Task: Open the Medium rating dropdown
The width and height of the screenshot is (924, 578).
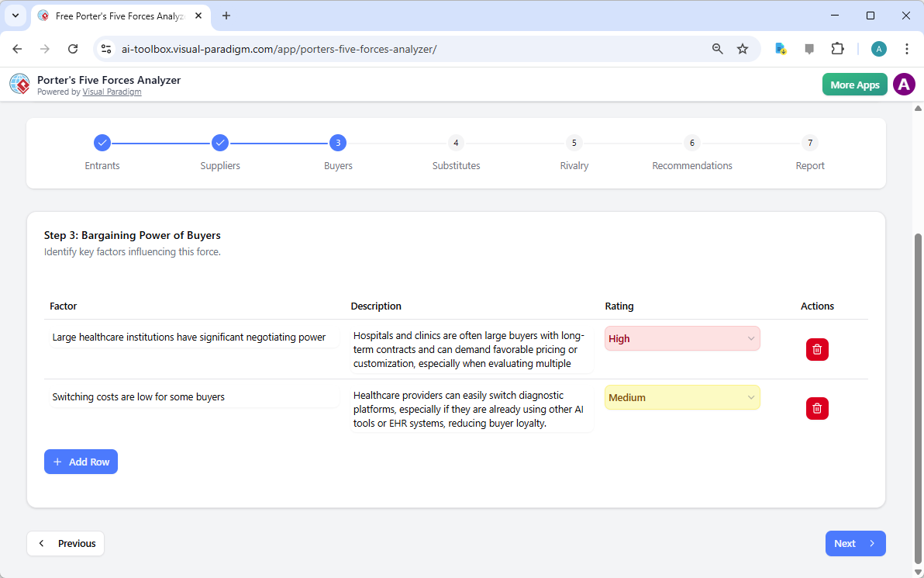Action: (681, 397)
